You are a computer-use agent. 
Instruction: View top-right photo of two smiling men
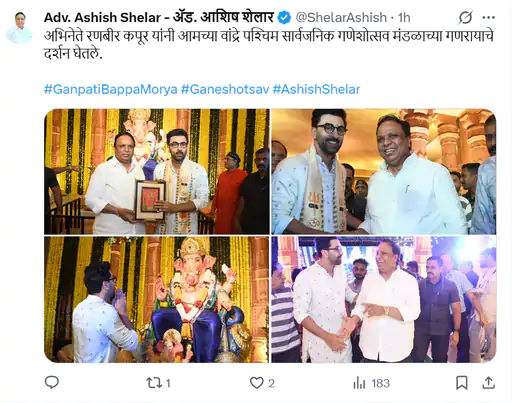[384, 171]
